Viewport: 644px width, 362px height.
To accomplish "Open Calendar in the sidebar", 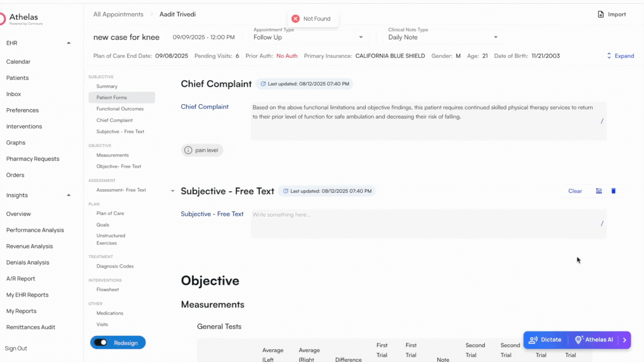I will pos(18,62).
